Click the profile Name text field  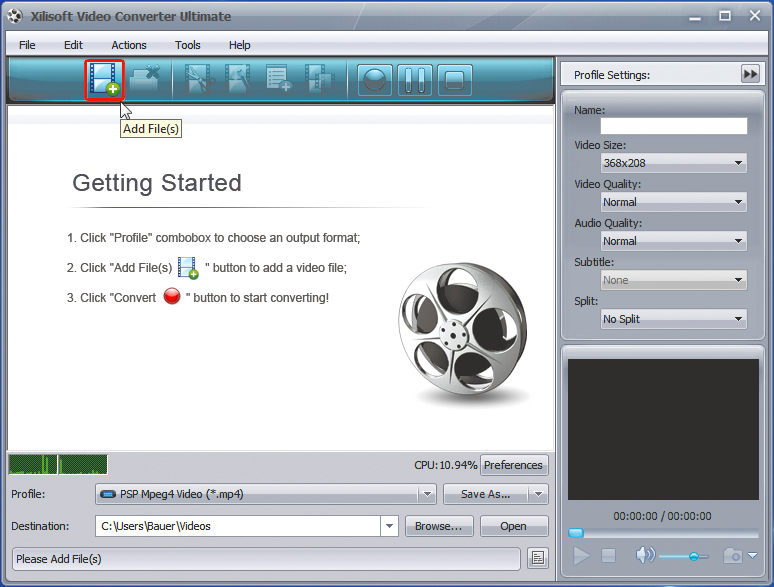[x=673, y=126]
